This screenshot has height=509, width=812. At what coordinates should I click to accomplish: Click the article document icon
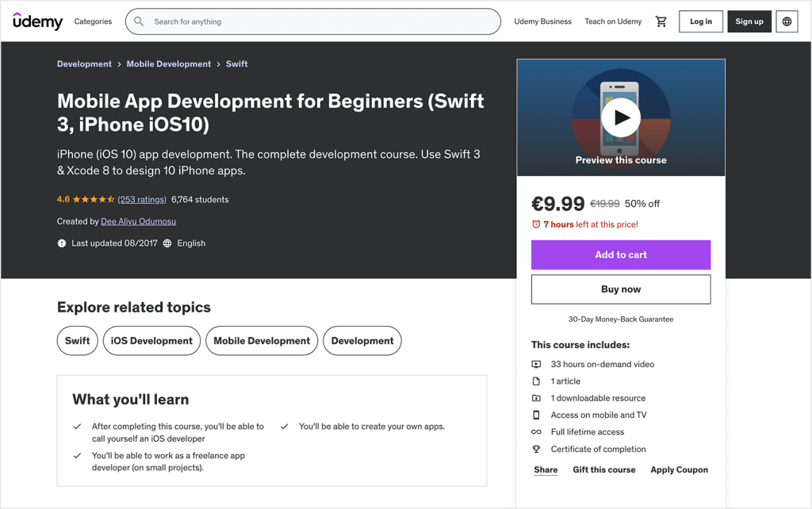538,381
